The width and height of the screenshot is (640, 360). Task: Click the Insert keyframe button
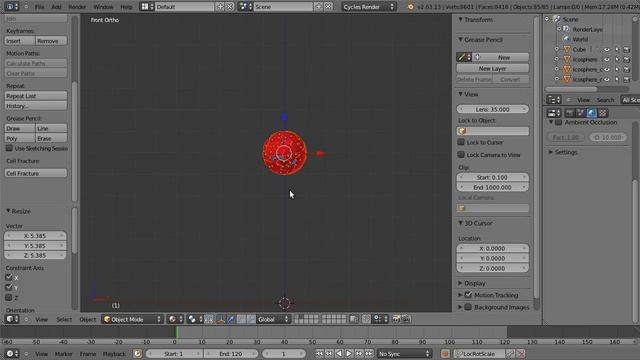(x=20, y=41)
